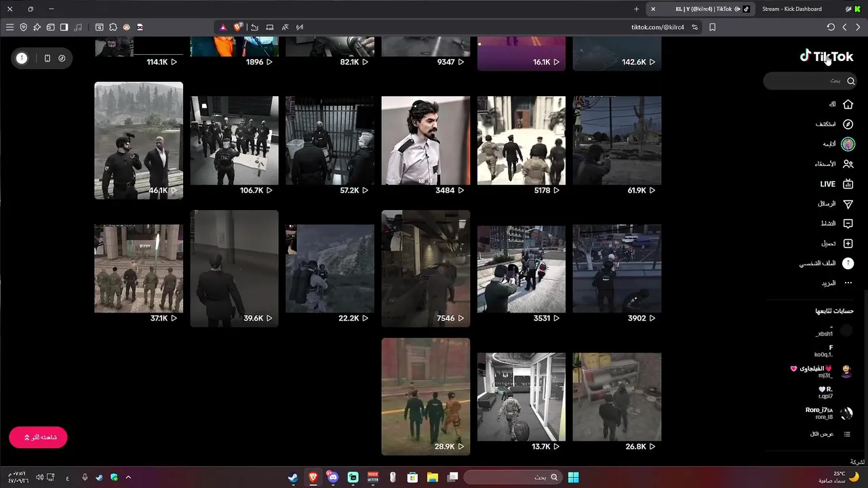Open the extensions puzzle icon
This screenshot has height=488, width=868.
coord(113,27)
